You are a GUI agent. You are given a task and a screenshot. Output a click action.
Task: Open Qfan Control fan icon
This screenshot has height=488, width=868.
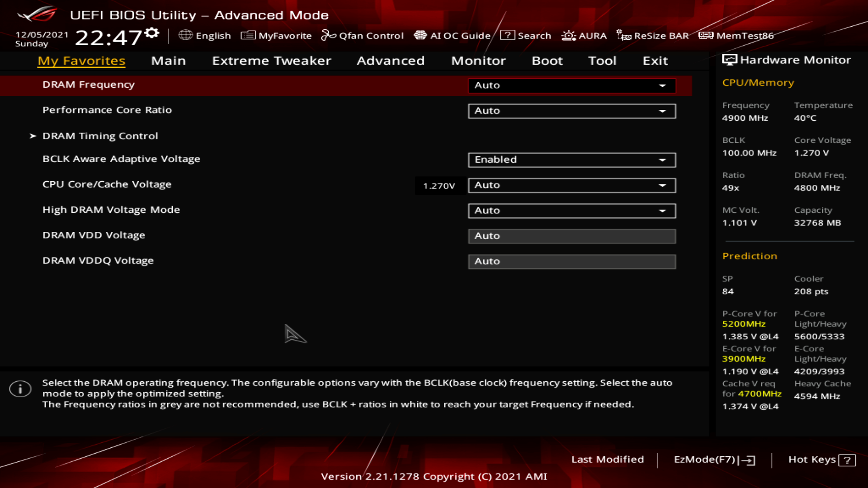coord(328,35)
